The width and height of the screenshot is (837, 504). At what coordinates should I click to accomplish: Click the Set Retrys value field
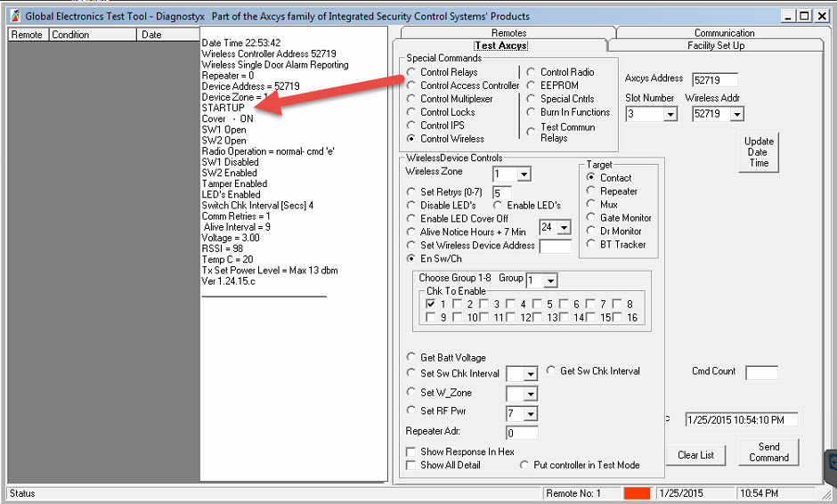[x=502, y=192]
